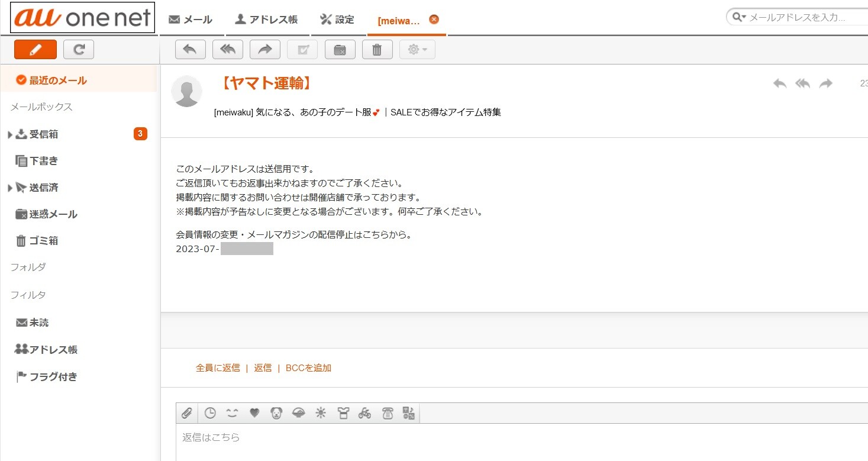Click the 返信 link below the message

pyautogui.click(x=263, y=368)
